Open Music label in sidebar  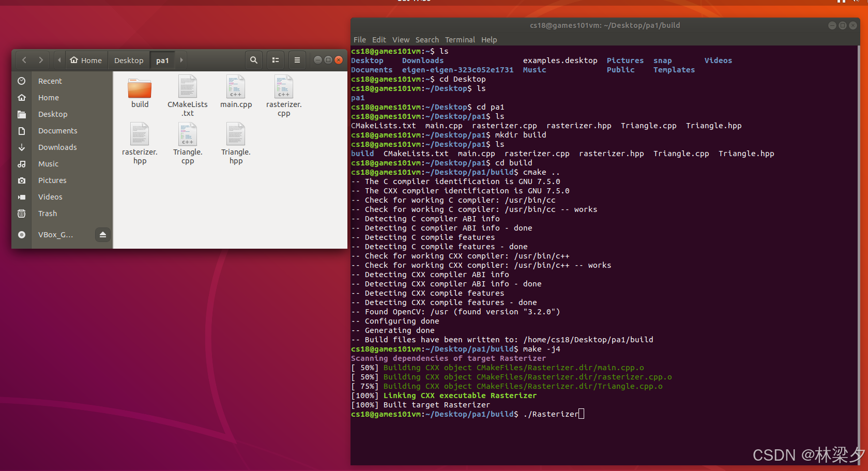point(48,164)
